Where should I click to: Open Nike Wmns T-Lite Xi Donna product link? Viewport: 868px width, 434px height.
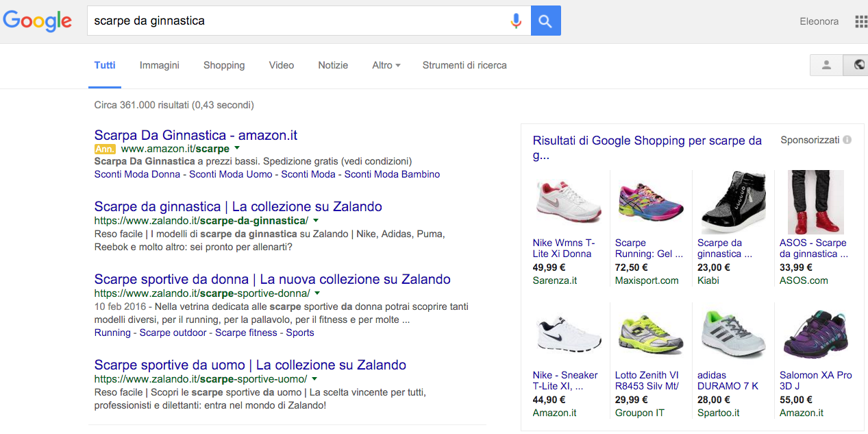tap(564, 248)
